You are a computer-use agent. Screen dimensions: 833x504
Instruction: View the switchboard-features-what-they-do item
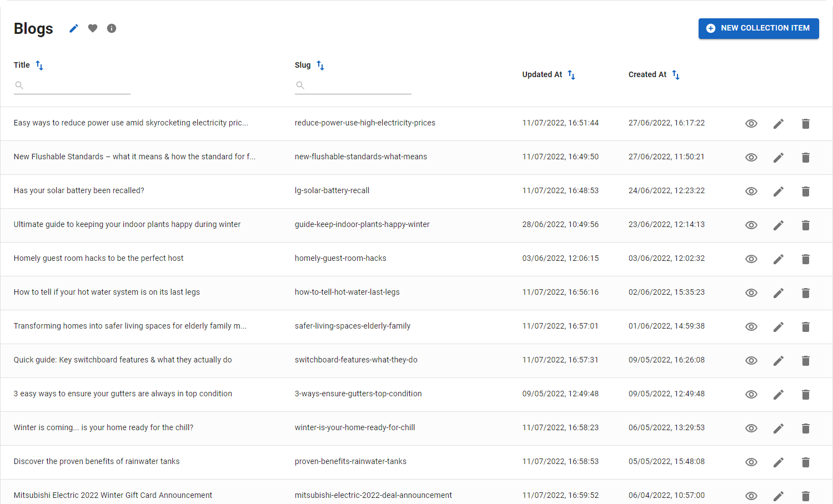point(751,360)
